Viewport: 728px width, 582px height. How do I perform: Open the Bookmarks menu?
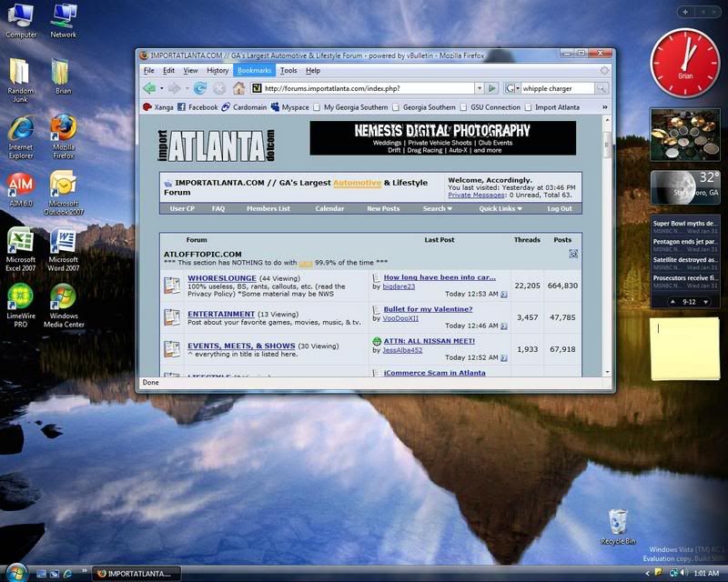point(254,71)
